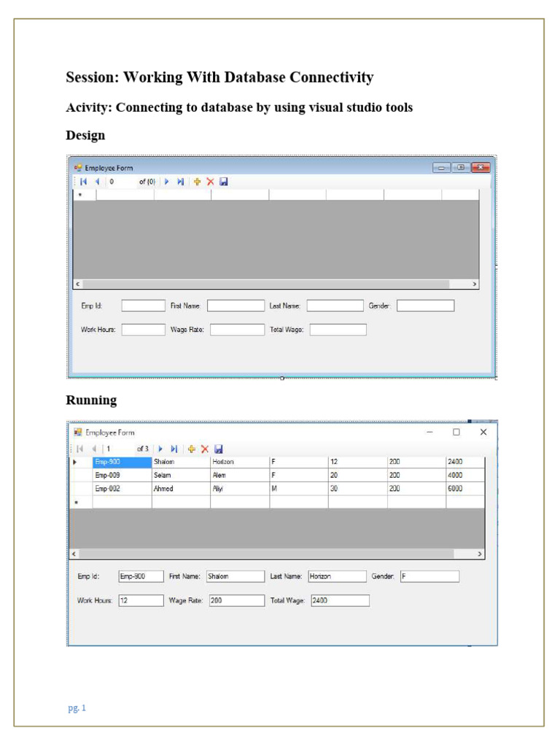Image resolution: width=560 pixels, height=747 pixels.
Task: Click the Alem last name cell
Action: [x=240, y=475]
